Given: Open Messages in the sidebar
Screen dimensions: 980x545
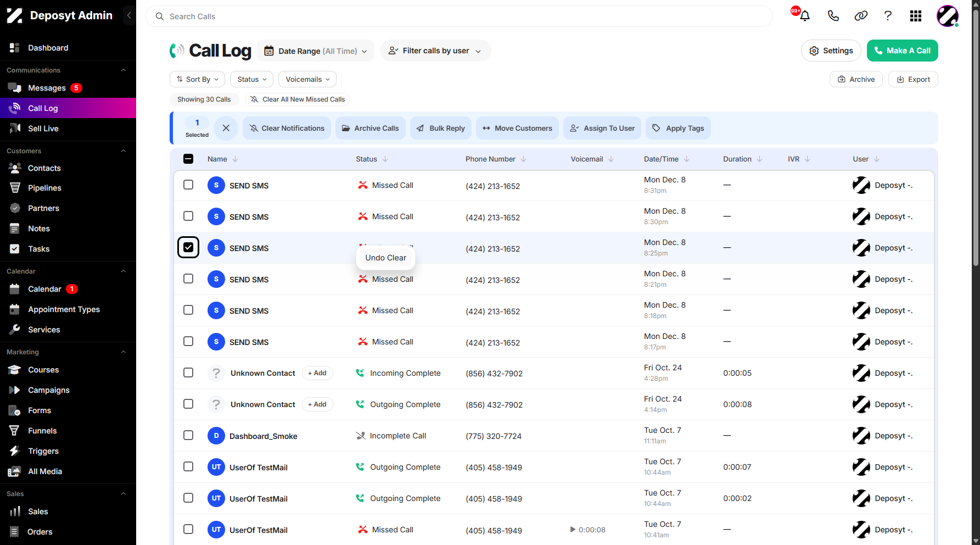Looking at the screenshot, I should click(x=47, y=88).
